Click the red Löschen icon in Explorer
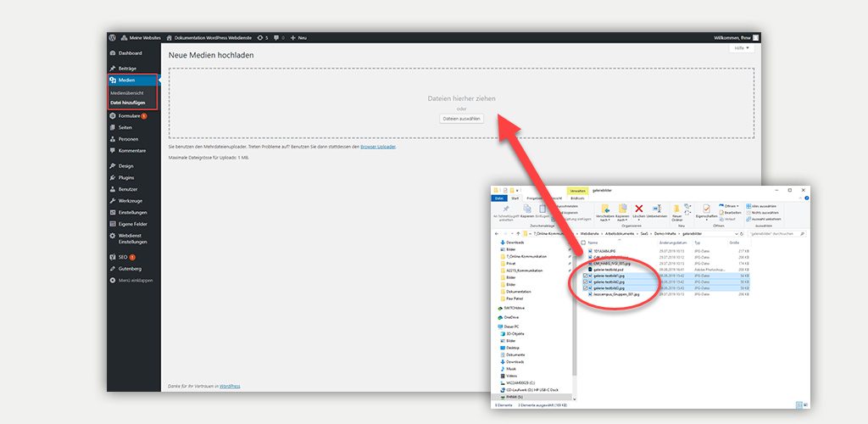Viewport: 868px width, 424px height. tap(639, 209)
